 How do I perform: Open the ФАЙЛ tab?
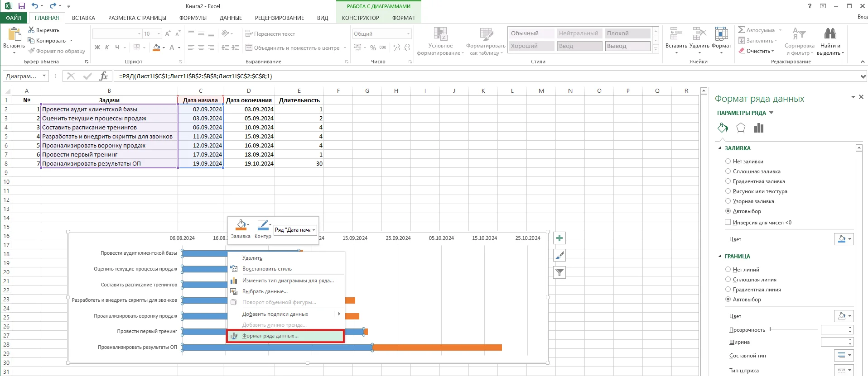point(14,18)
